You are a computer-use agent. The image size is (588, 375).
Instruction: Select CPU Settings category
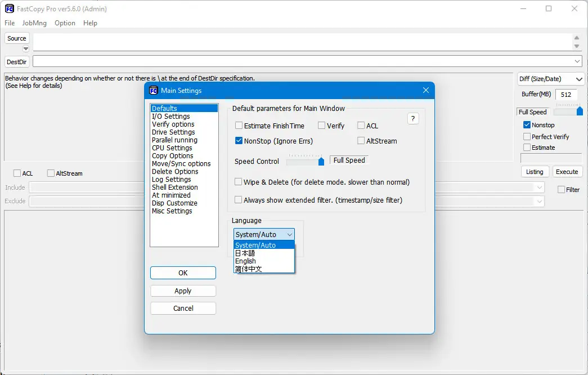[184, 148]
